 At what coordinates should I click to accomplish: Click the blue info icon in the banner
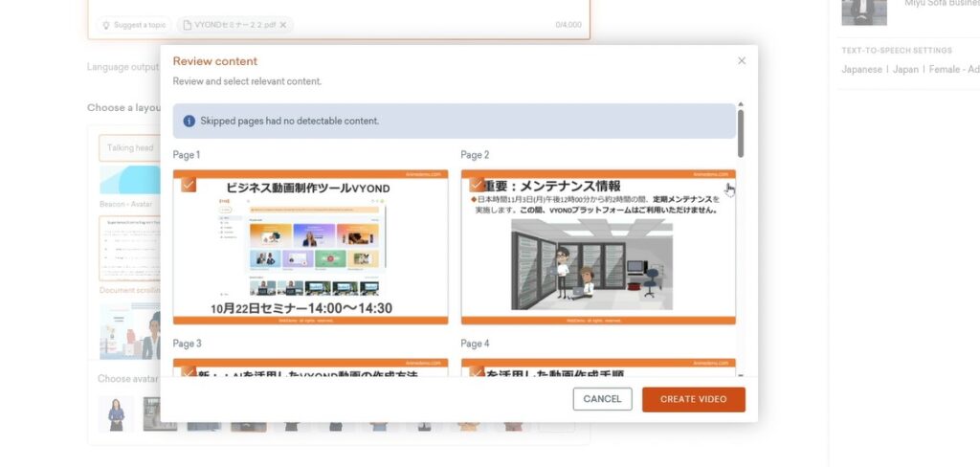tap(189, 122)
